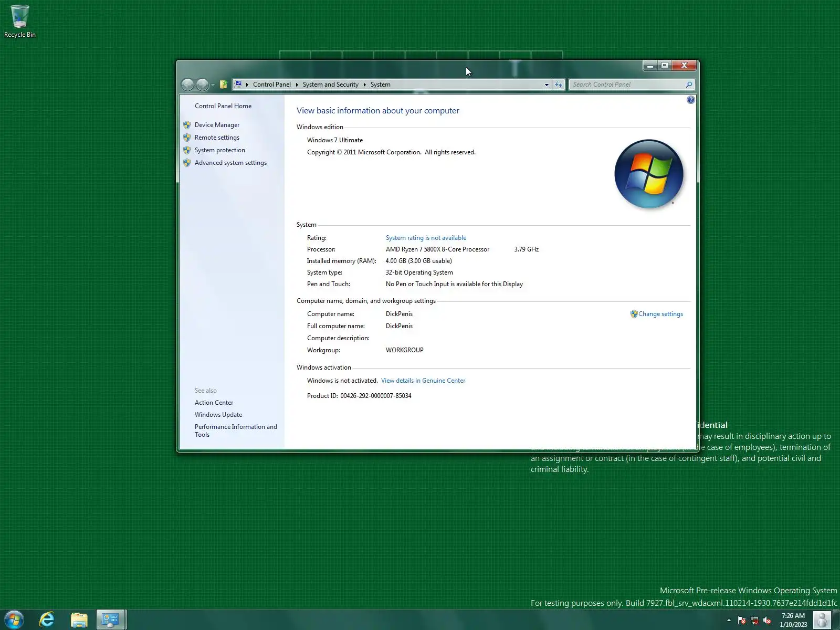
Task: Click the Forward arrow navigation button
Action: click(202, 85)
